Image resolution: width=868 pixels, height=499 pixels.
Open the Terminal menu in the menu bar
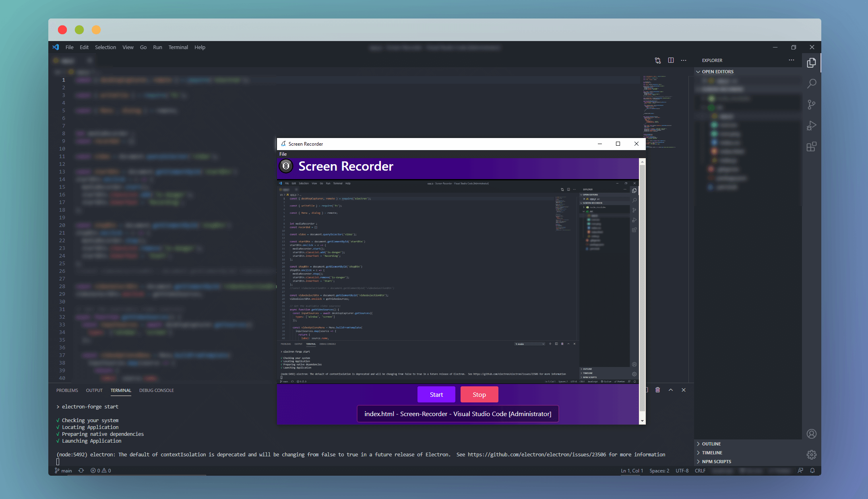coord(178,47)
